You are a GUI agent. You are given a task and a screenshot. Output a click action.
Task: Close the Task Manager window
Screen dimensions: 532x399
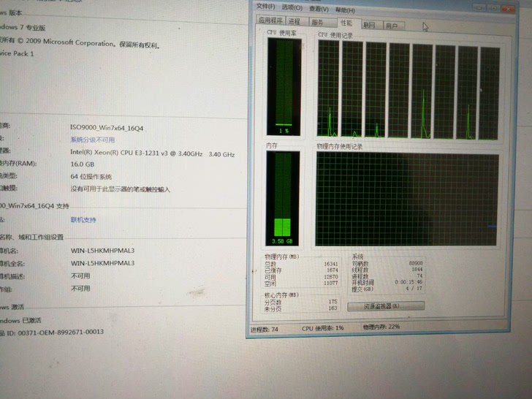[509, 9]
